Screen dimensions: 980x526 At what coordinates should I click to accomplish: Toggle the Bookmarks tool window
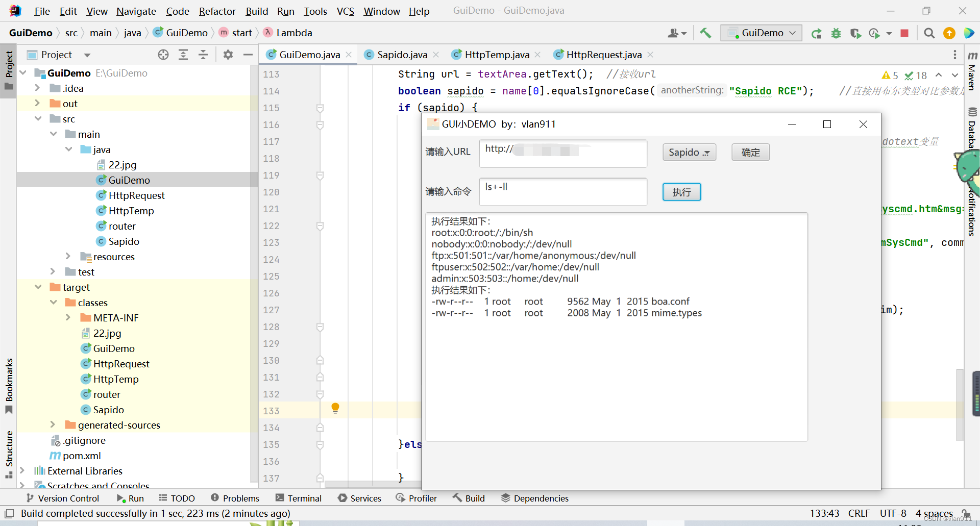click(9, 385)
